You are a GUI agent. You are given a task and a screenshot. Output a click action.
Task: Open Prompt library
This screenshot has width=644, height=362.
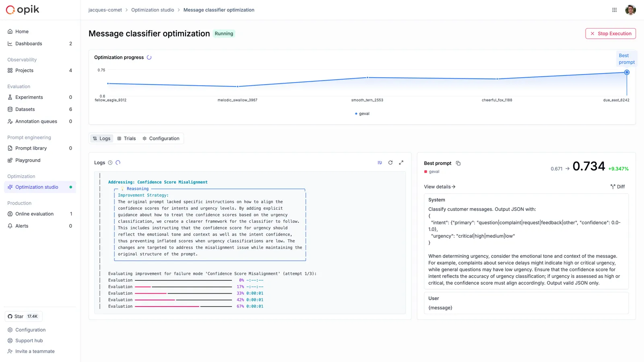(40, 148)
